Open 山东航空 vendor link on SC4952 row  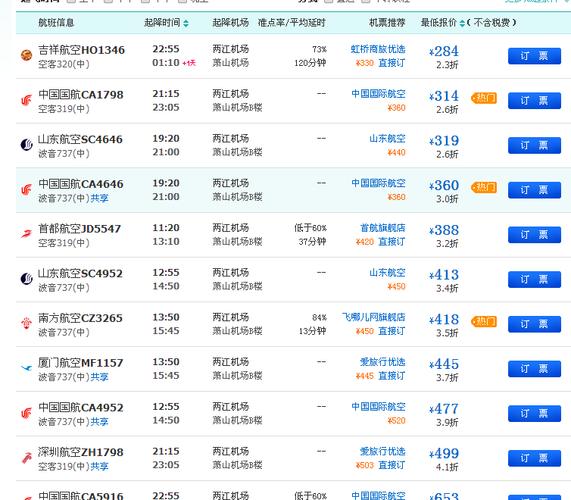coord(387,273)
